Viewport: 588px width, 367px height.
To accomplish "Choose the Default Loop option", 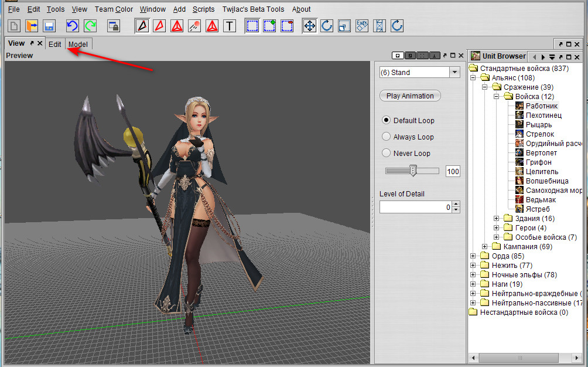I will click(386, 120).
